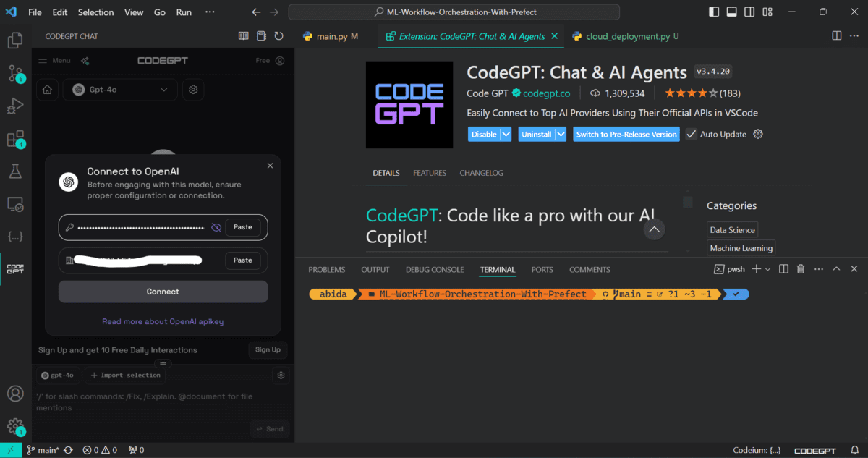868x458 pixels.
Task: Go forward with the navigation arrow
Action: pyautogui.click(x=273, y=12)
